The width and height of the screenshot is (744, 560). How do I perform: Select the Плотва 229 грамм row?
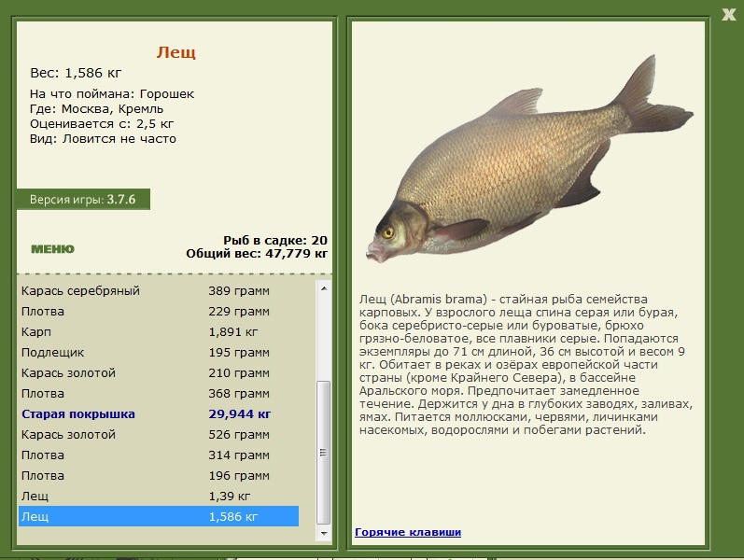point(159,312)
